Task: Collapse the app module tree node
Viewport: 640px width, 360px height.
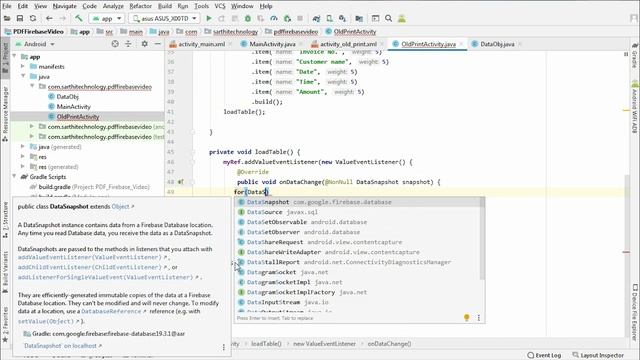Action: click(14, 56)
